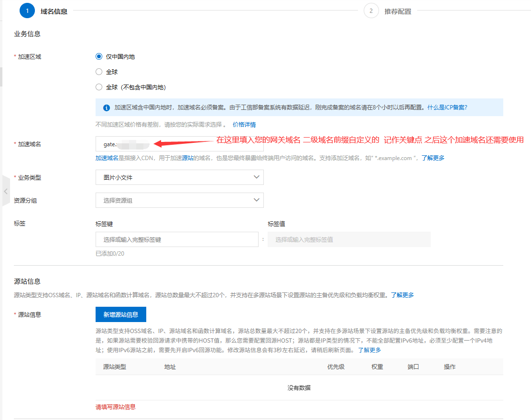Switch to the 域名信息 step

point(54,11)
